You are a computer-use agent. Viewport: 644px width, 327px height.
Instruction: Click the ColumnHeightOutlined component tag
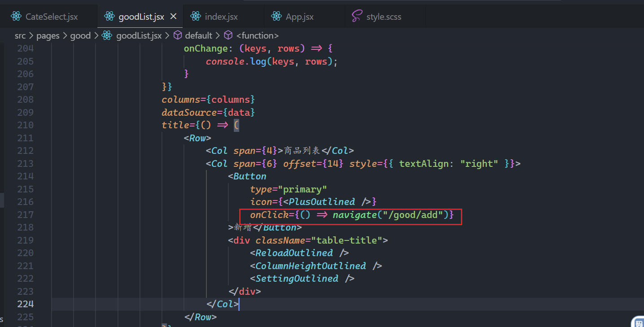click(x=316, y=266)
